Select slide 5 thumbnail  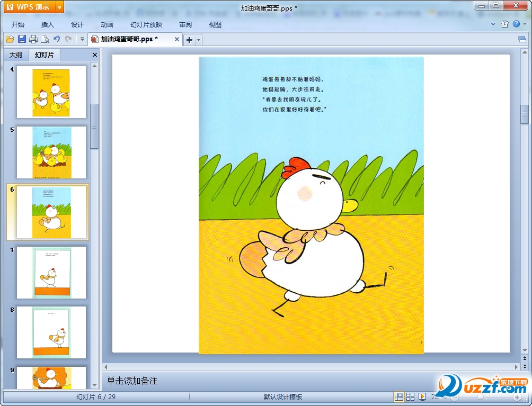pyautogui.click(x=51, y=152)
